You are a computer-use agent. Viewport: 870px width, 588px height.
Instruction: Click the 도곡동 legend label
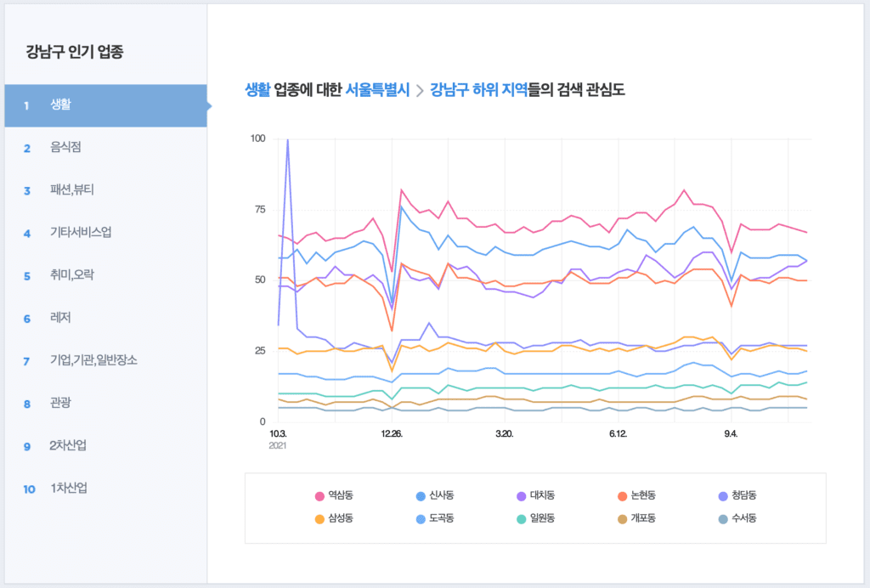click(x=442, y=518)
